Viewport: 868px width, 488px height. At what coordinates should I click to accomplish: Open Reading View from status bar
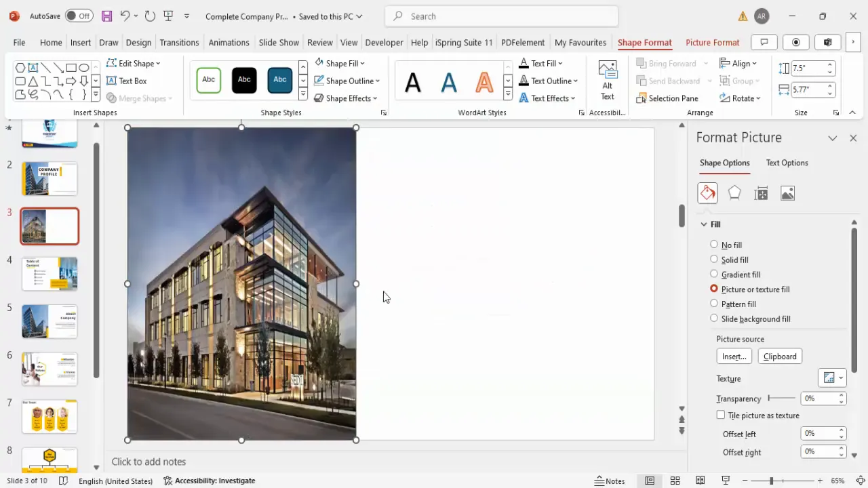pos(700,481)
